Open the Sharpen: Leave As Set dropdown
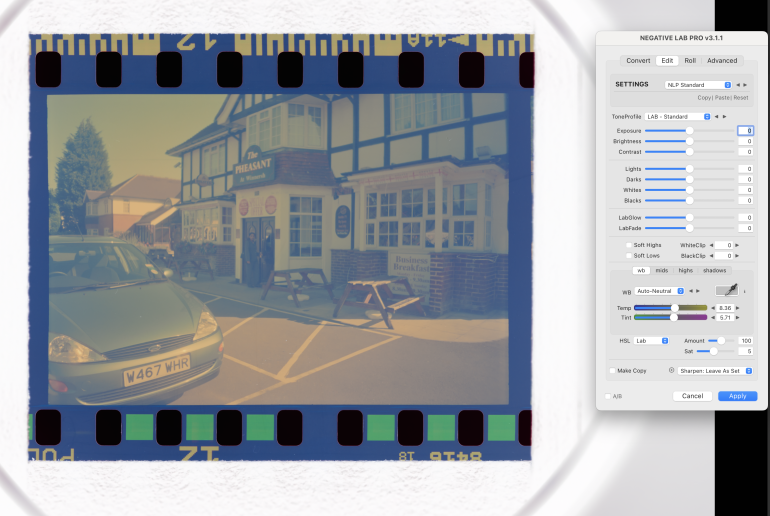The width and height of the screenshot is (770, 516). coord(715,371)
